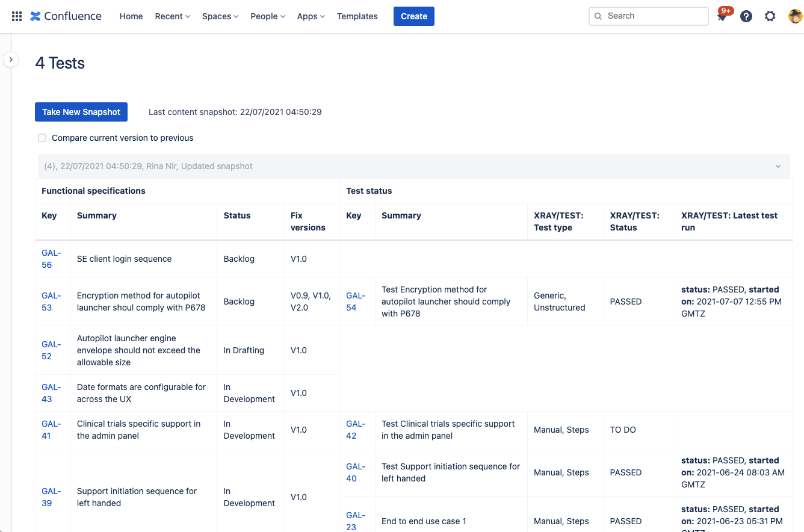This screenshot has height=532, width=804.
Task: Open test link GAL-54
Action: [355, 302]
